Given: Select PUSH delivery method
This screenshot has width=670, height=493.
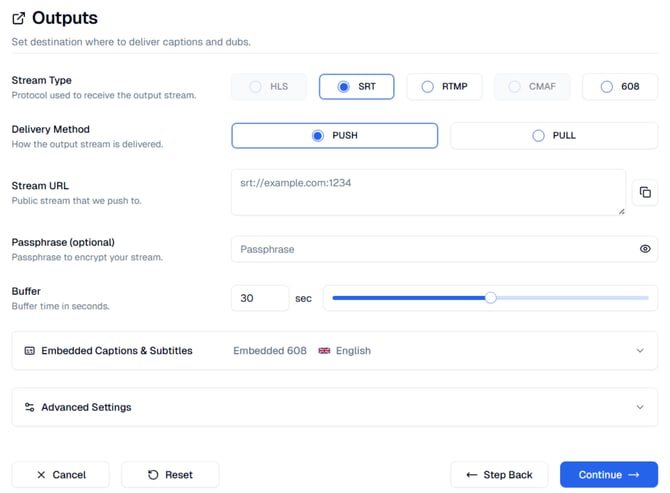Looking at the screenshot, I should (x=334, y=136).
